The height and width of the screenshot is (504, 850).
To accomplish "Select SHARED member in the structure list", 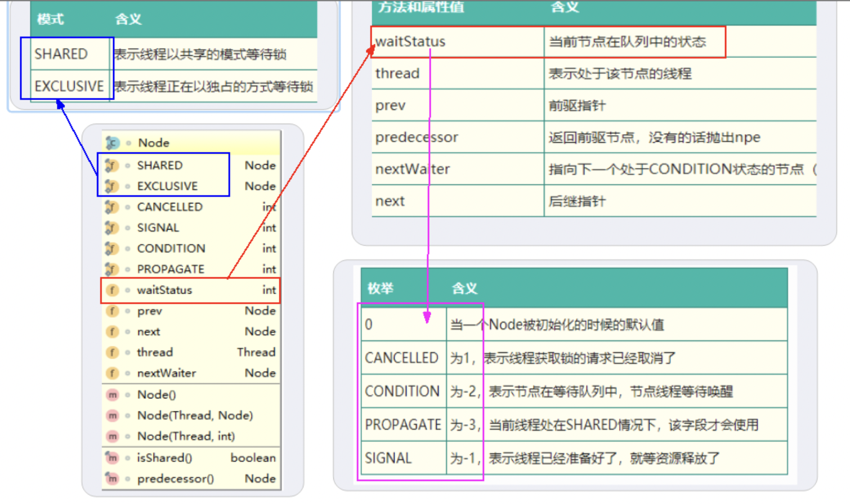I will 191,165.
